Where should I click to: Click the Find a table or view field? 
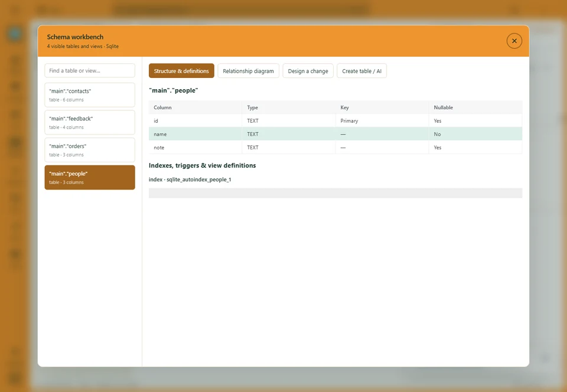click(x=90, y=70)
